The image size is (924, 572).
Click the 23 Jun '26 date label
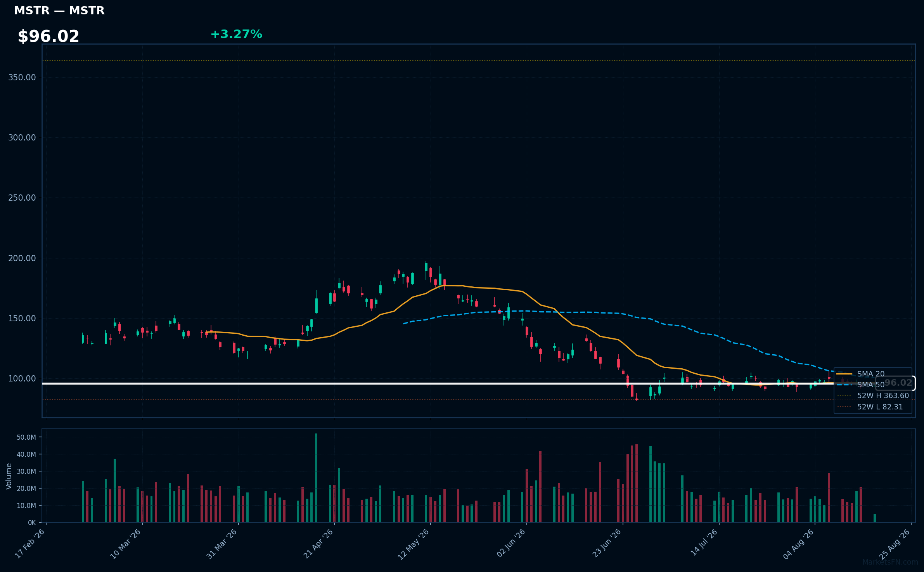point(607,543)
